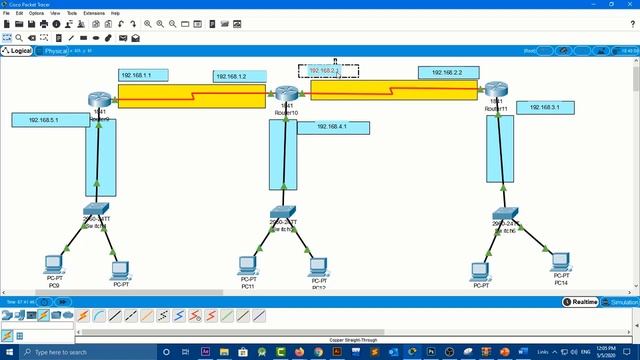Choose the Draw Freeform tool

click(x=108, y=38)
